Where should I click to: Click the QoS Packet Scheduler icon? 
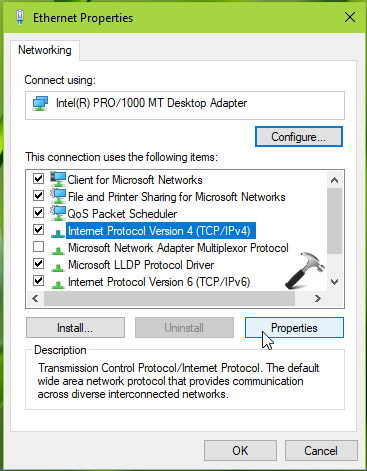tap(58, 213)
